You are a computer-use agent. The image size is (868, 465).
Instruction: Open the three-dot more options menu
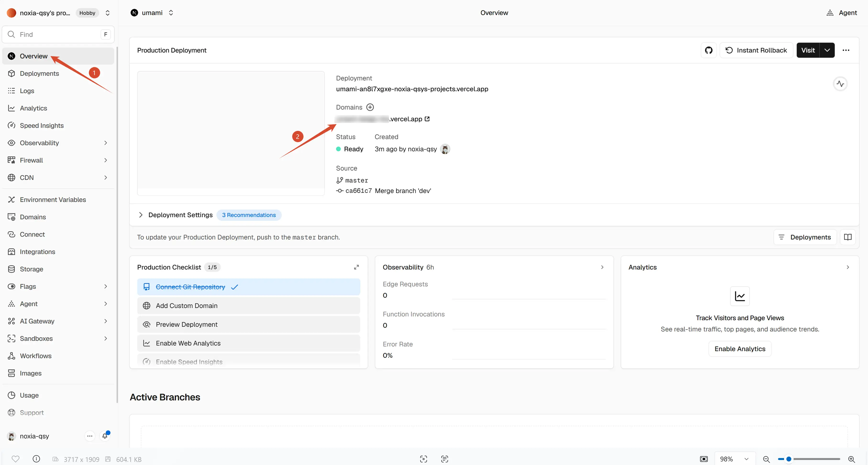coord(846,50)
